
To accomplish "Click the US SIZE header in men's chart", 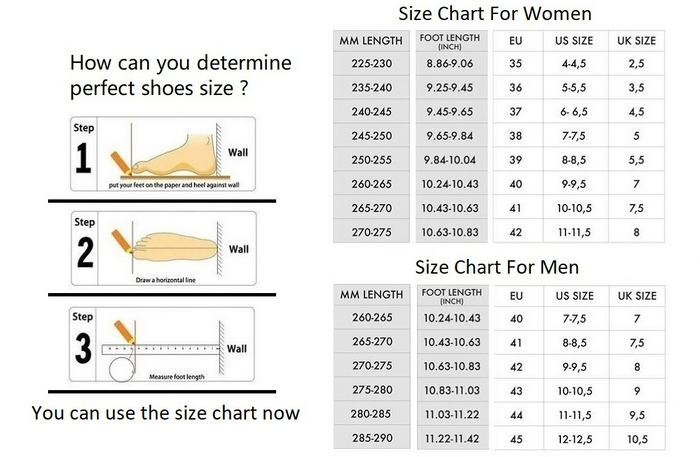I will [574, 296].
